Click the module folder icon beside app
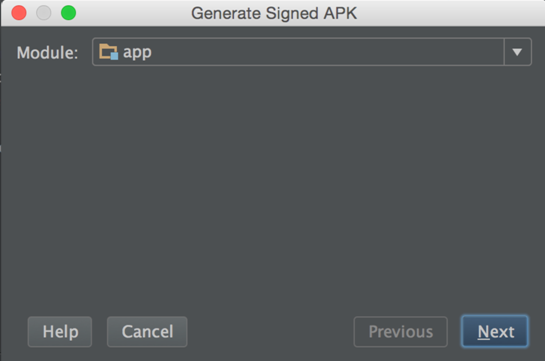Screen dimensions: 545x361 pos(108,52)
